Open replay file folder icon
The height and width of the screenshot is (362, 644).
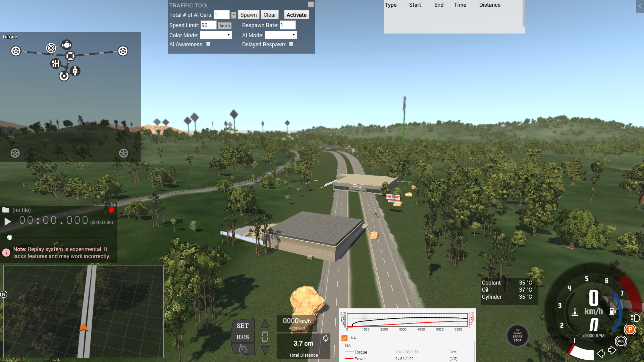pyautogui.click(x=6, y=210)
